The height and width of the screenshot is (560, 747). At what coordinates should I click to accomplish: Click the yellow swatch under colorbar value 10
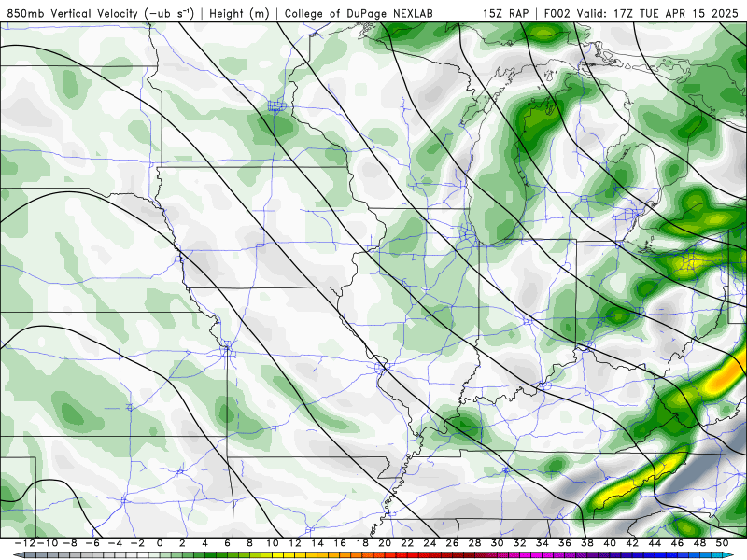click(277, 554)
